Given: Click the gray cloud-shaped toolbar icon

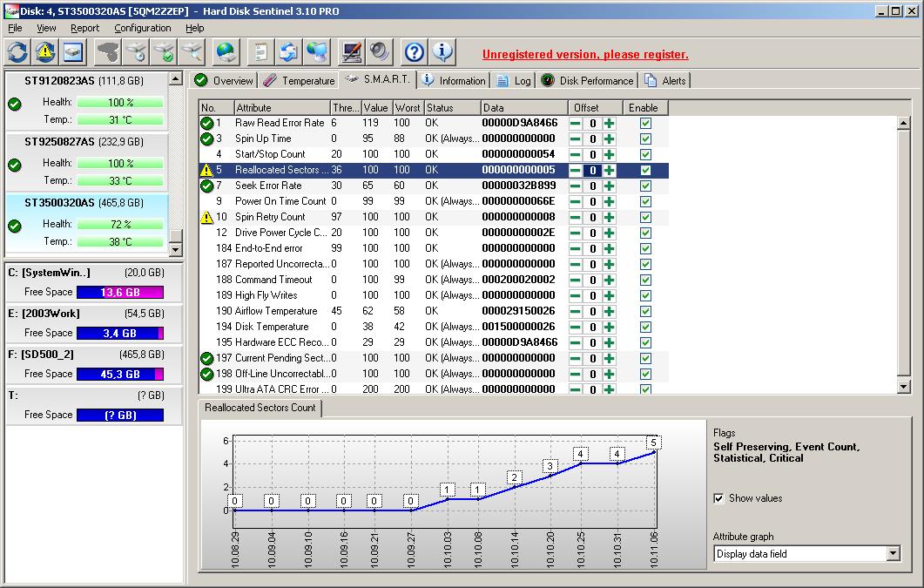Looking at the screenshot, I should click(x=108, y=52).
